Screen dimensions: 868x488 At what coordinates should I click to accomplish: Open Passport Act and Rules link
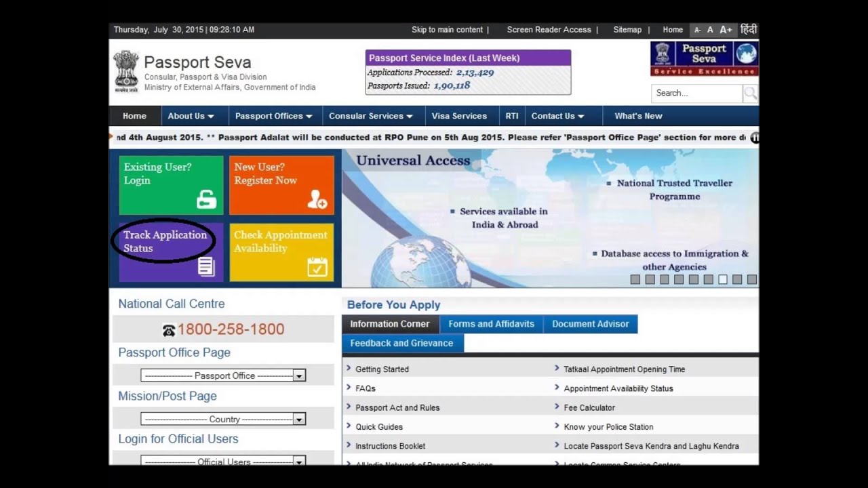pyautogui.click(x=397, y=408)
